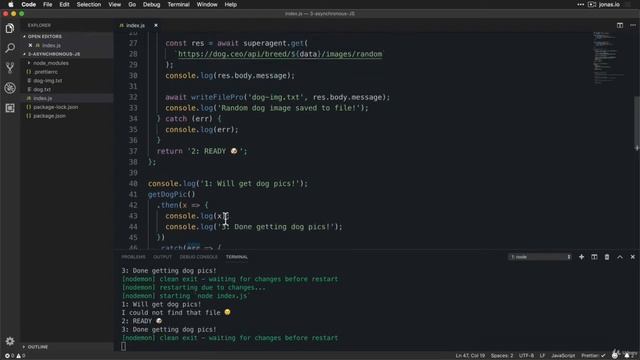Open the View menu
Screen dimensions: 640x360
(114, 4)
